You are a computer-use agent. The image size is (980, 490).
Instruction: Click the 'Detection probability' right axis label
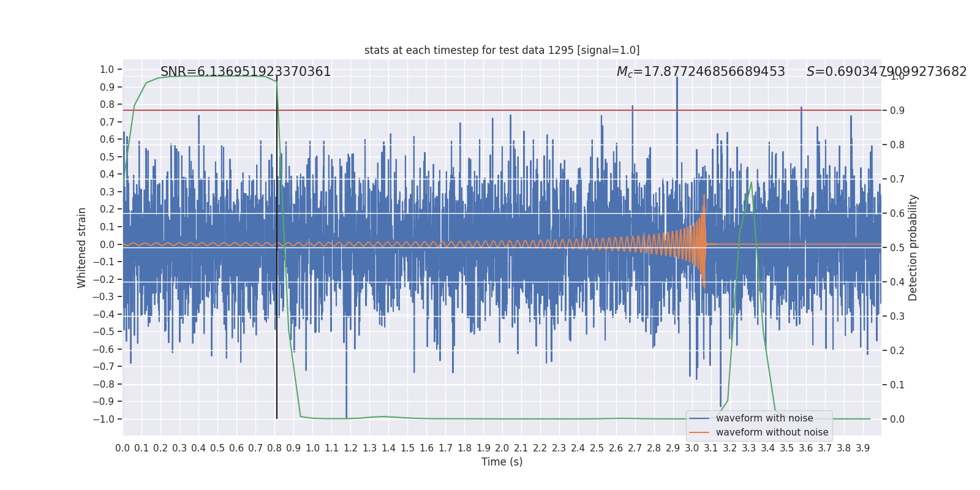point(913,247)
